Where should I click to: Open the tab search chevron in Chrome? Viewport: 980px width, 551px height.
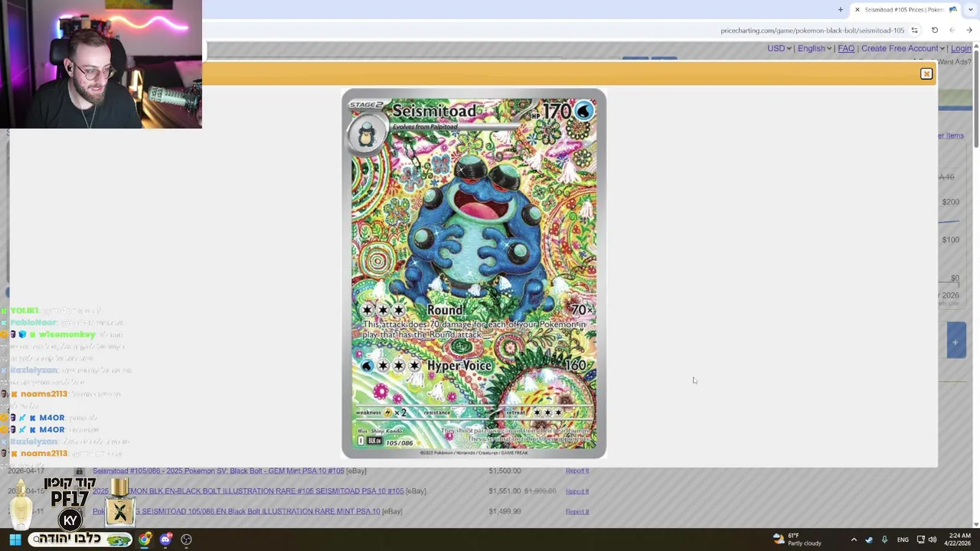point(971,9)
